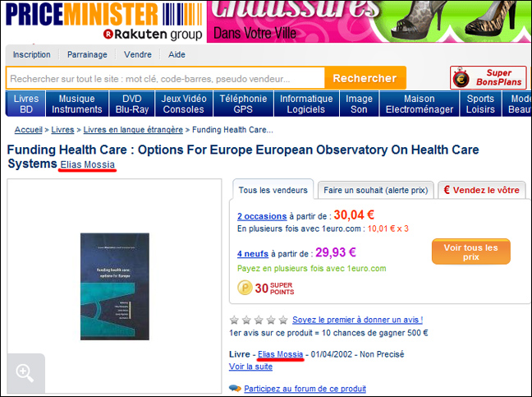Click the first rating star

(x=234, y=320)
